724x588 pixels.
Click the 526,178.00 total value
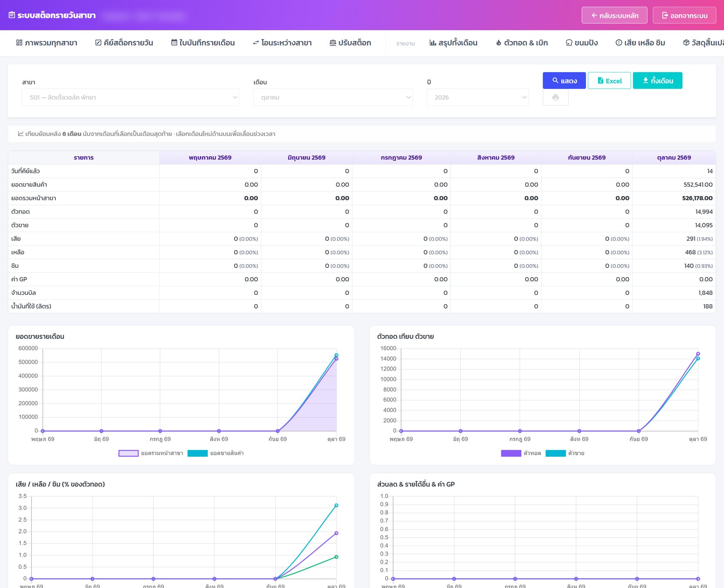click(697, 198)
